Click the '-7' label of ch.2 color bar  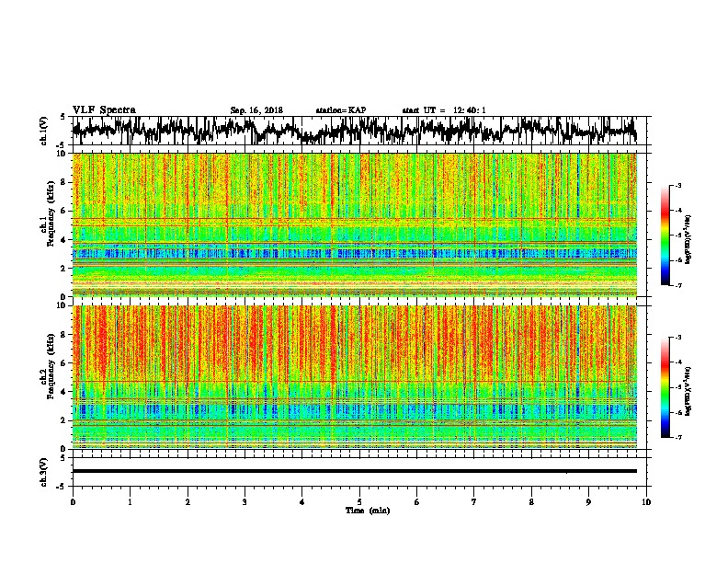click(678, 437)
